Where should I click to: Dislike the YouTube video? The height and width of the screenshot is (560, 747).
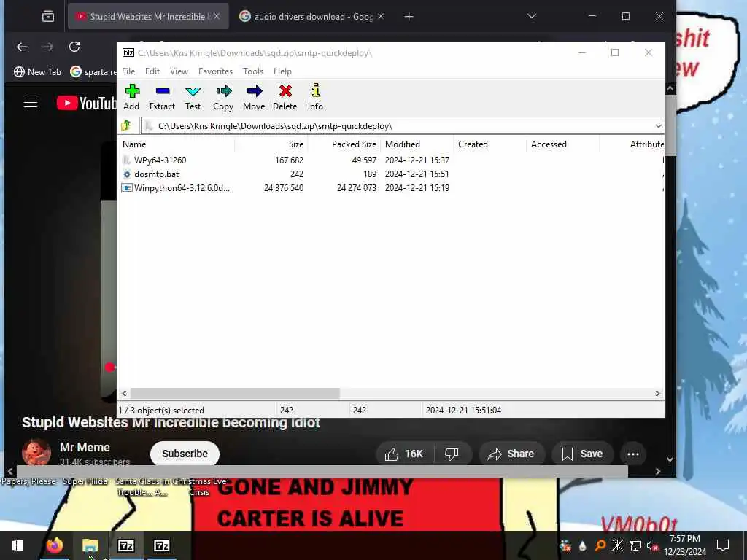(452, 454)
